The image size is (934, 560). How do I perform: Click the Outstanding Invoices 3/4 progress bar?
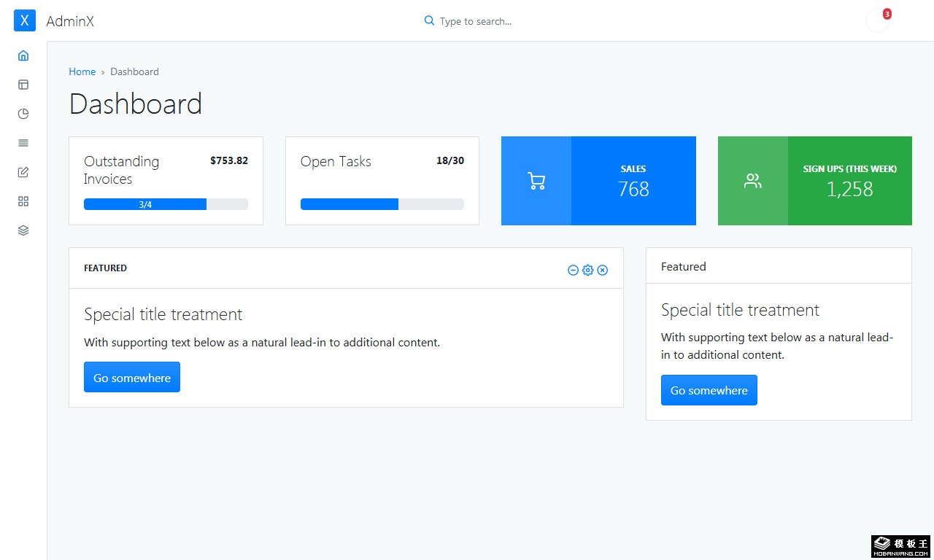[x=166, y=204]
